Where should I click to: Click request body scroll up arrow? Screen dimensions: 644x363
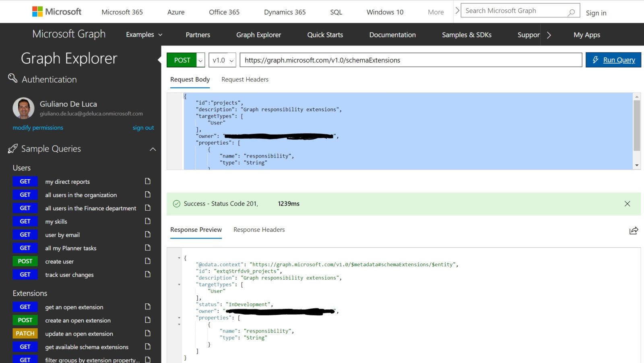(637, 96)
